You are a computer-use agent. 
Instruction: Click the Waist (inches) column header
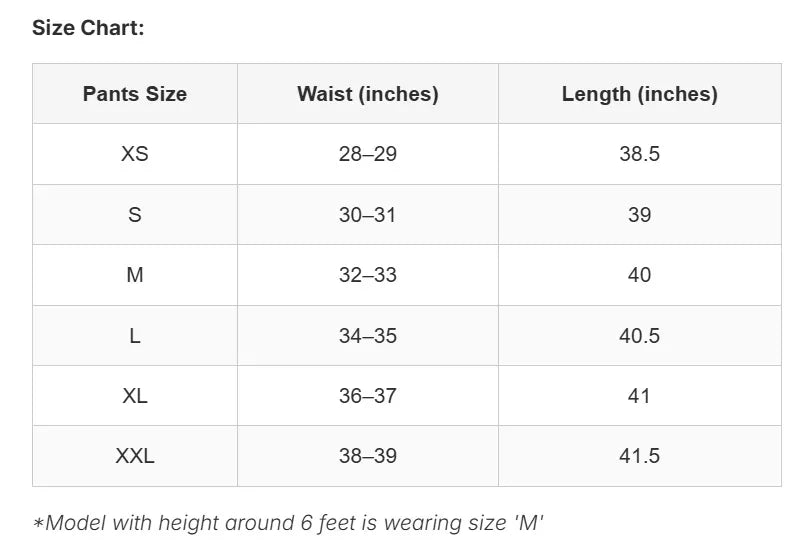click(x=368, y=94)
